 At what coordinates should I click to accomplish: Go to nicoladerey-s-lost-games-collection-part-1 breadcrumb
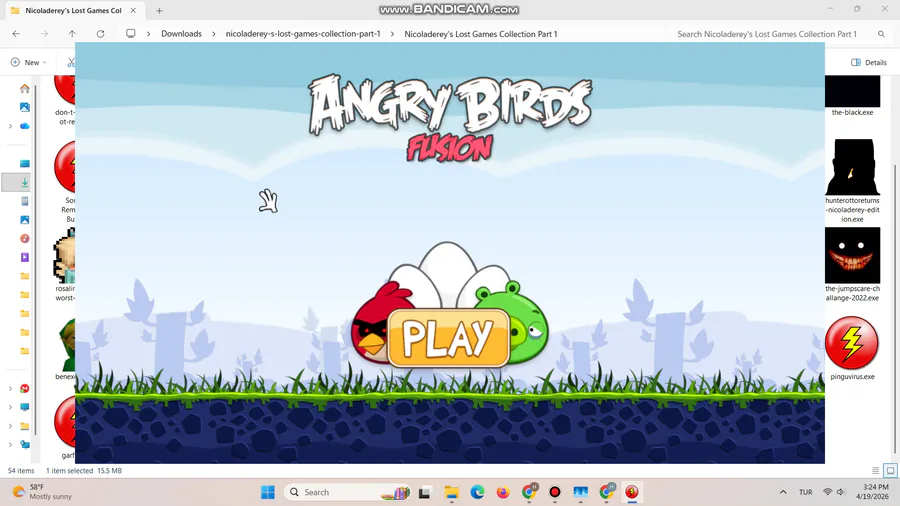[303, 34]
